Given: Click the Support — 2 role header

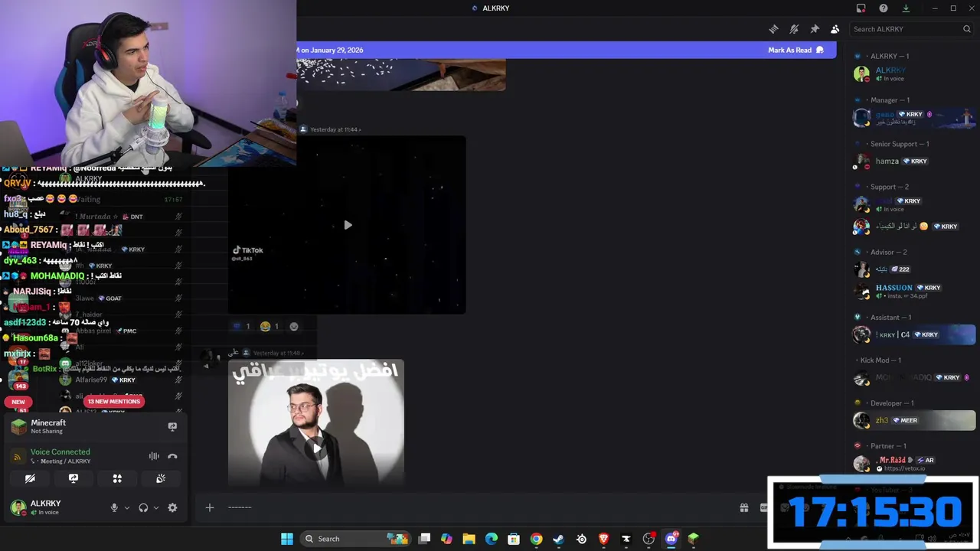Looking at the screenshot, I should (x=889, y=187).
